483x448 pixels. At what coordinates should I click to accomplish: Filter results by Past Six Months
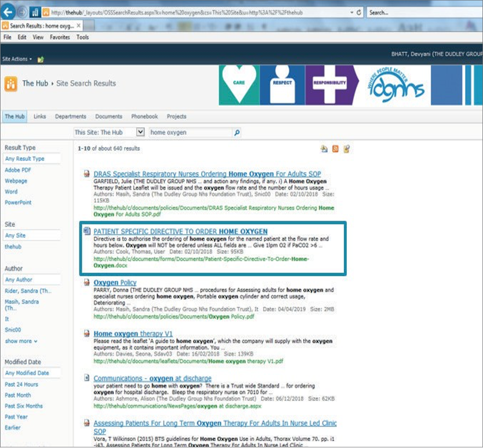pyautogui.click(x=24, y=406)
